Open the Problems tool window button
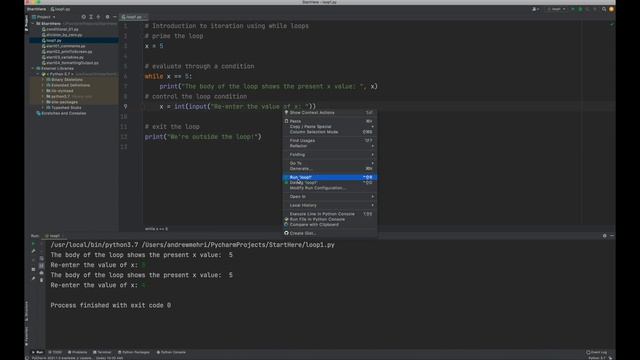This screenshot has width=640, height=360. click(x=78, y=352)
